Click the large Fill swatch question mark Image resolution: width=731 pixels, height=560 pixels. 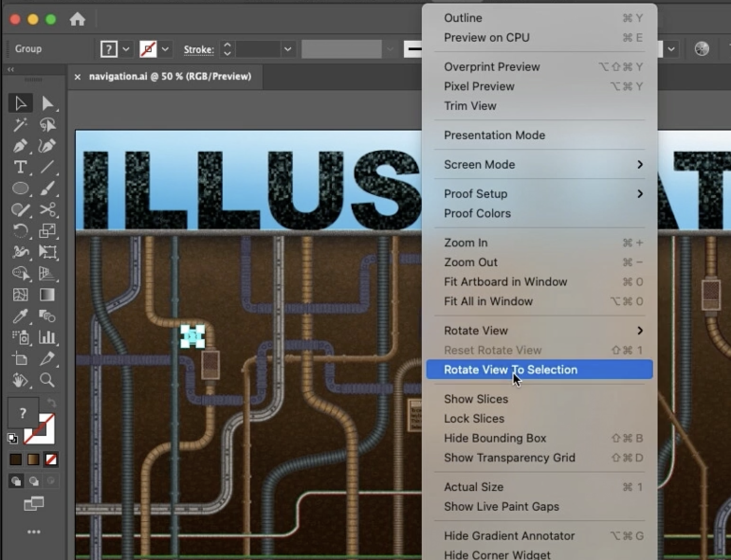tap(22, 413)
